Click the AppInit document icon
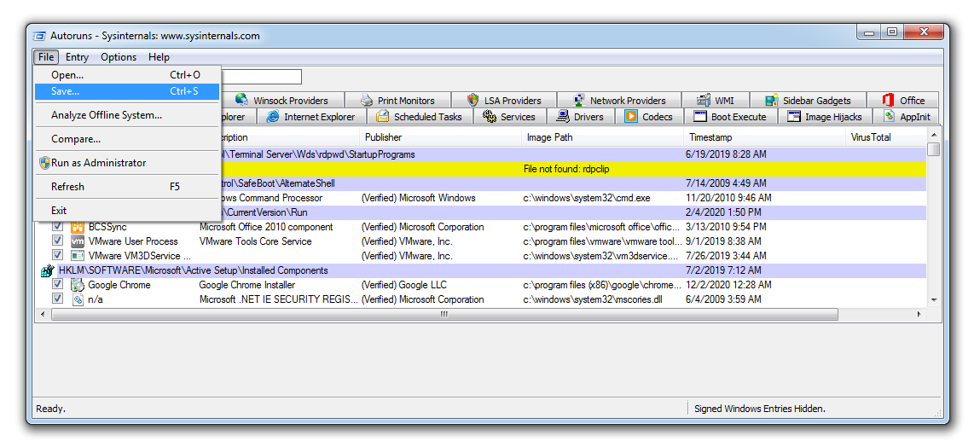Screen dimensions: 980x447 889,116
